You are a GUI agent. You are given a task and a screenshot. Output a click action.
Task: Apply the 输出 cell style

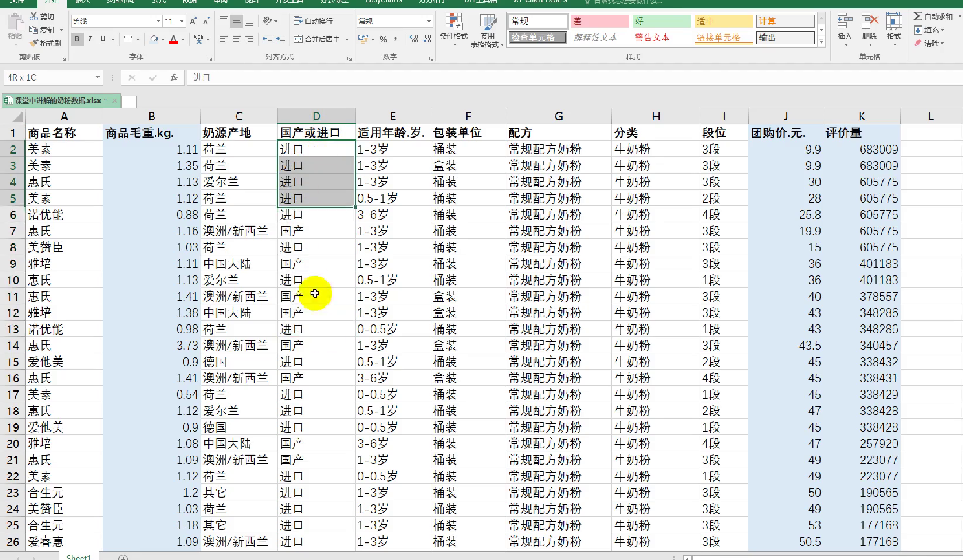(785, 38)
